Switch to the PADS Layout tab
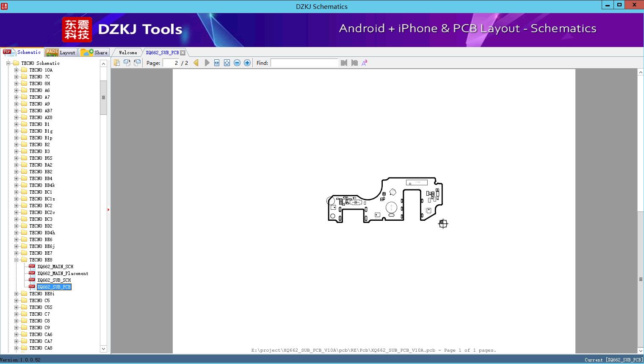The width and height of the screenshot is (644, 364). tap(61, 53)
